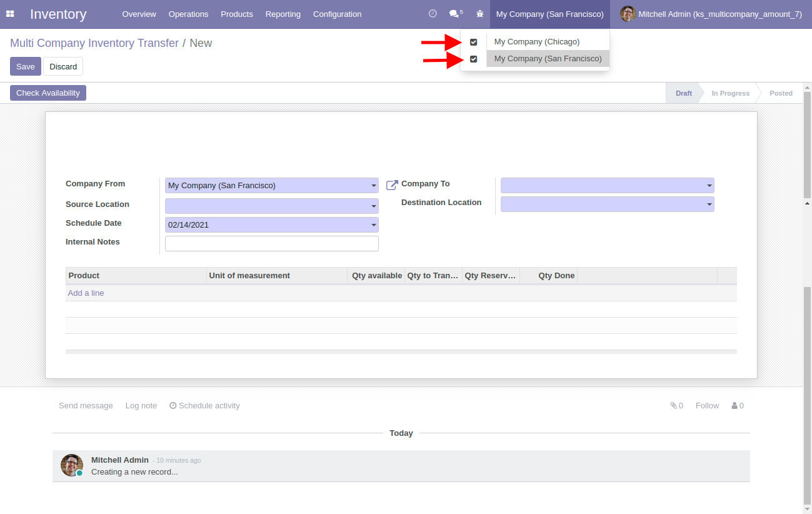Uncheck the My Company (Chicago) checkbox
This screenshot has height=514, width=812.
pyautogui.click(x=473, y=42)
